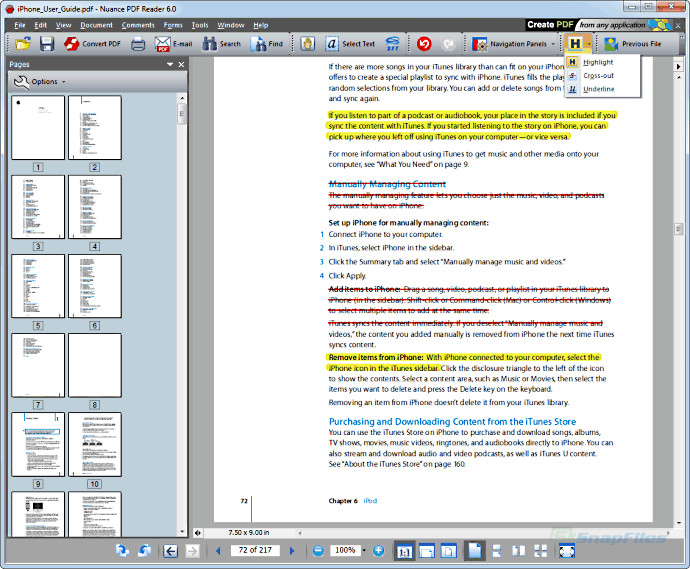Open the File menu
The width and height of the screenshot is (690, 569).
(x=20, y=25)
